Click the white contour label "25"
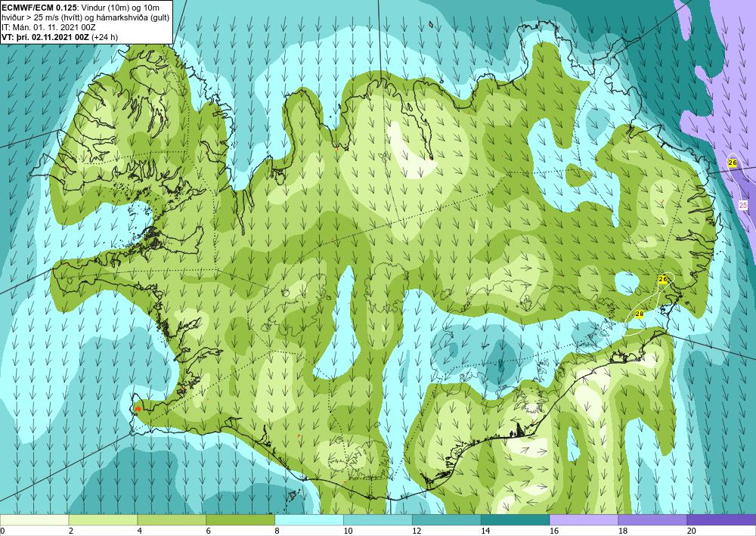 [743, 206]
